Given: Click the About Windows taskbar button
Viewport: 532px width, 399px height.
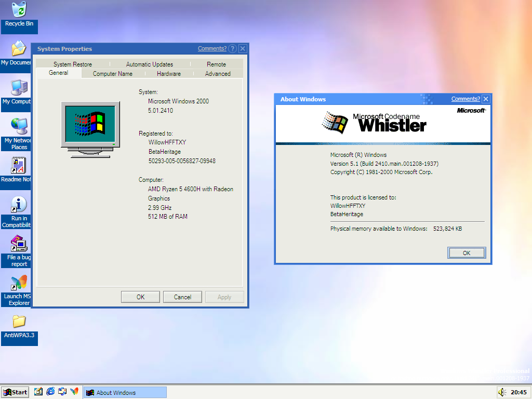Looking at the screenshot, I should point(125,393).
